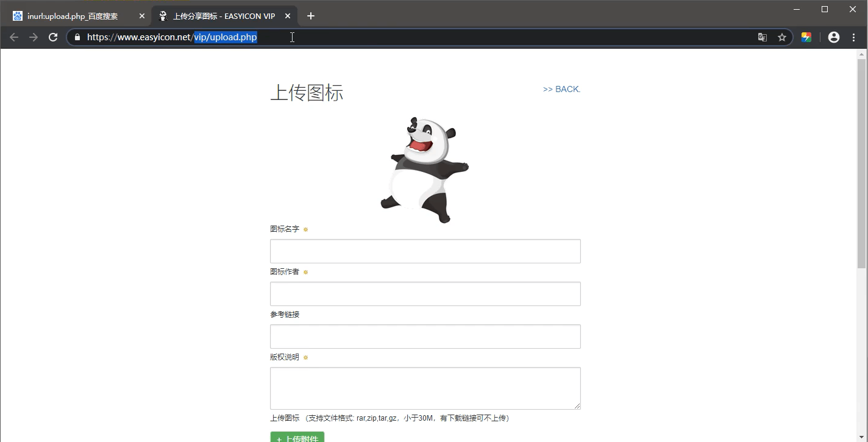The height and width of the screenshot is (442, 868).
Task: Click the 参考链接 field label
Action: [x=285, y=315]
